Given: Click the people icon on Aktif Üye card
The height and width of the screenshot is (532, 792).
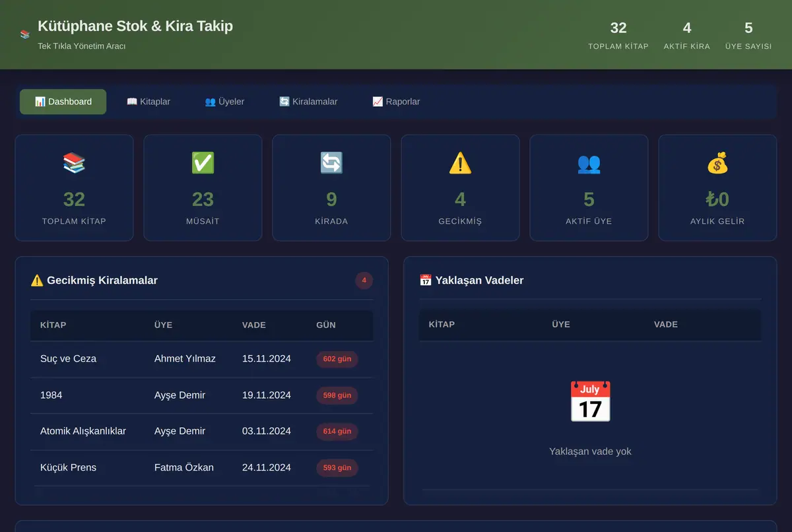Looking at the screenshot, I should (589, 163).
